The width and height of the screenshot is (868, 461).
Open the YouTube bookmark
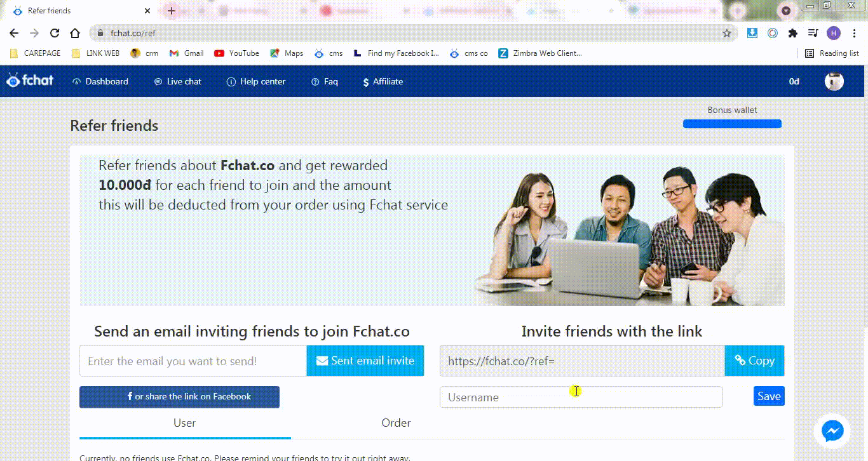[236, 53]
